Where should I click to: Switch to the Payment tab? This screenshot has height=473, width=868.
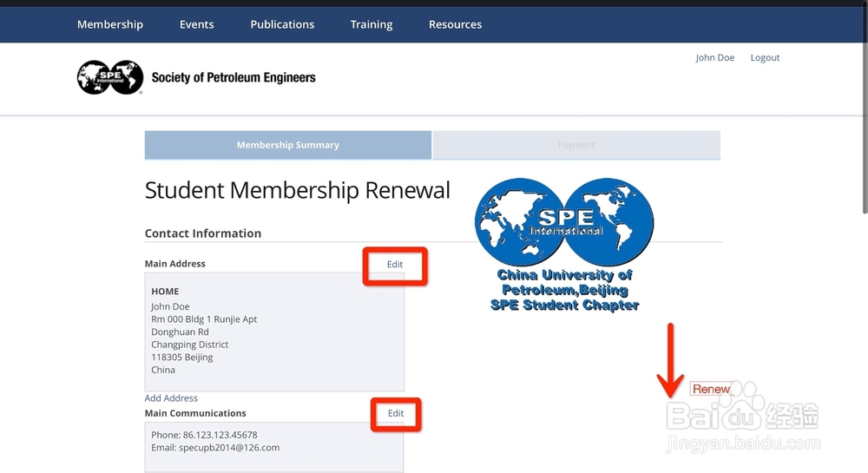coord(576,145)
